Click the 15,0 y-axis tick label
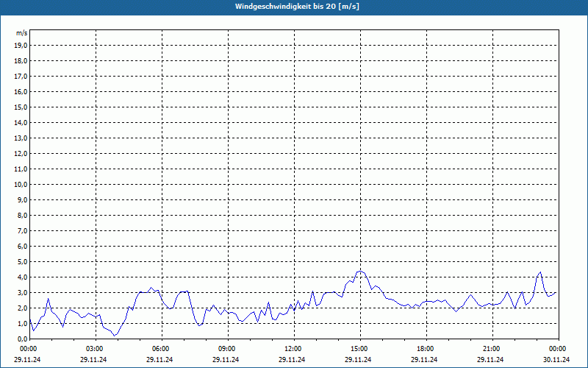The width and height of the screenshot is (588, 368). click(x=21, y=107)
